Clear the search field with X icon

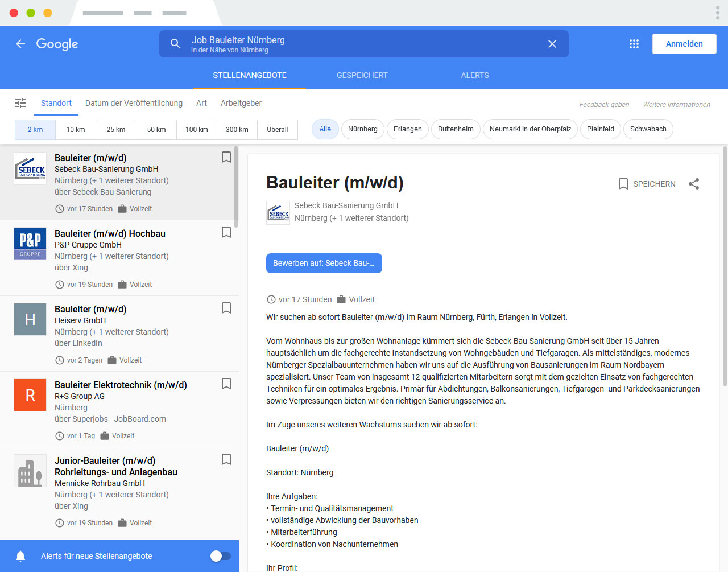552,44
